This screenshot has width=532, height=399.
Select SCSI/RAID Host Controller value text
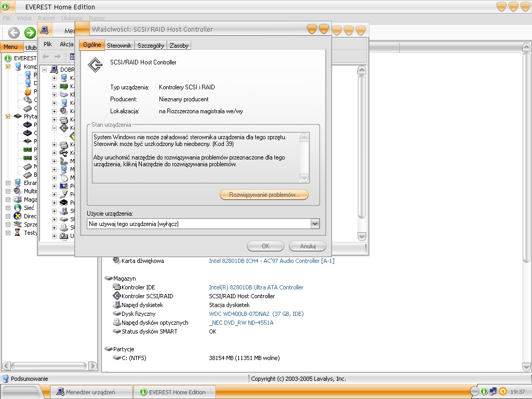(242, 296)
